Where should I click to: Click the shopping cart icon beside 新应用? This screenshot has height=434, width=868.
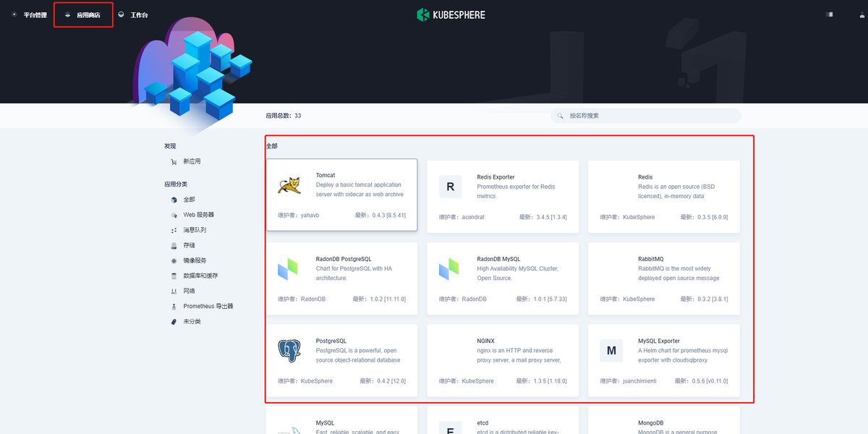[174, 161]
